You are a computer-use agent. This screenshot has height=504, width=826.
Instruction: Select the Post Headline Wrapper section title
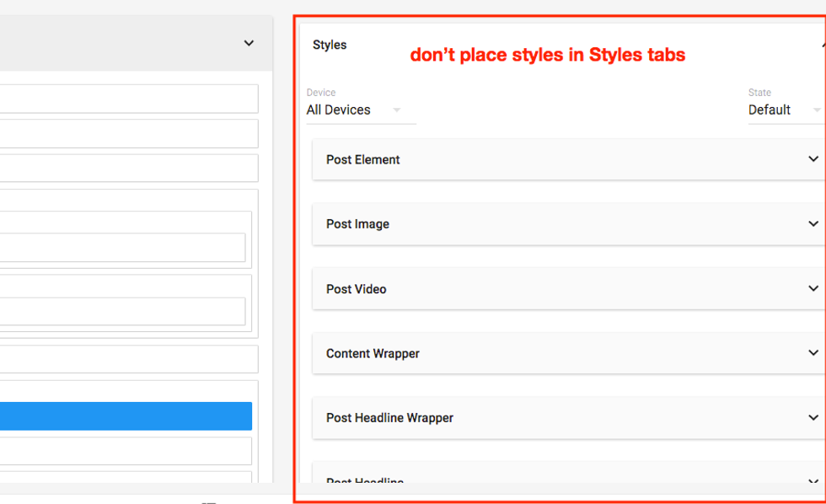tap(389, 418)
